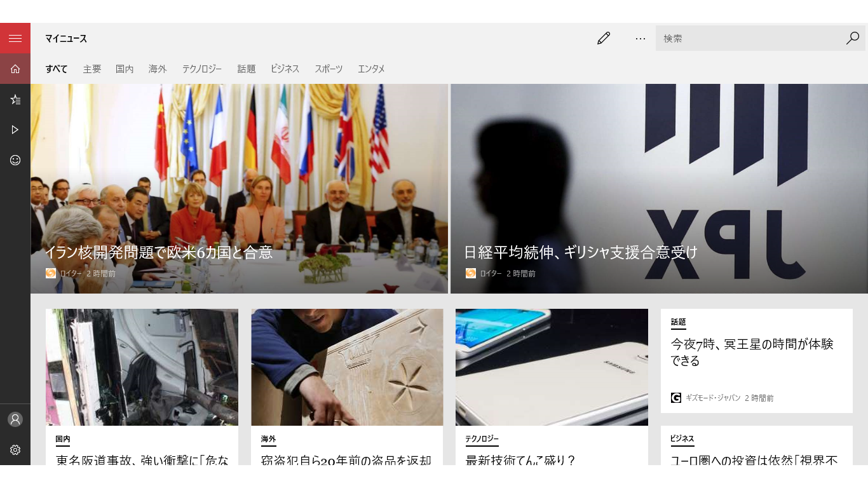The image size is (868, 488).
Task: Open the 窃盗犯自ら20年前の盗品を返却 headline
Action: click(346, 459)
